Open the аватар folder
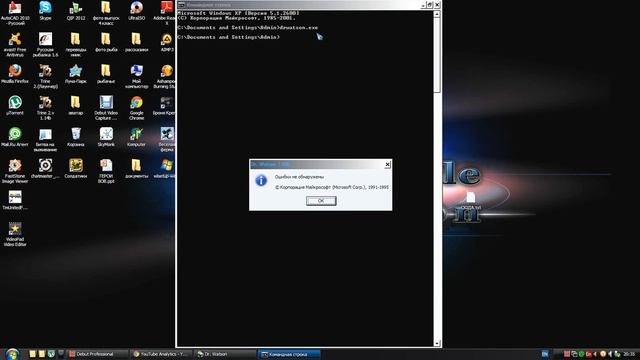Image resolution: width=640 pixels, height=360 pixels. pos(76,105)
